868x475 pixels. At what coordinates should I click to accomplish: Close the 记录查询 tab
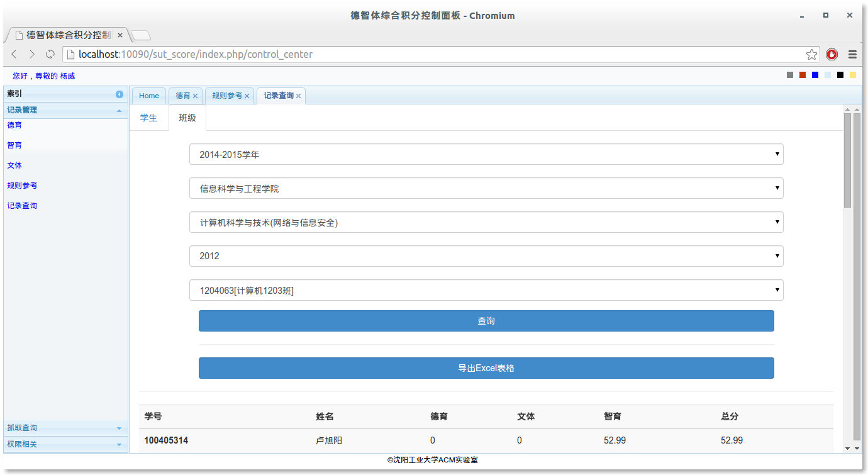click(x=298, y=96)
